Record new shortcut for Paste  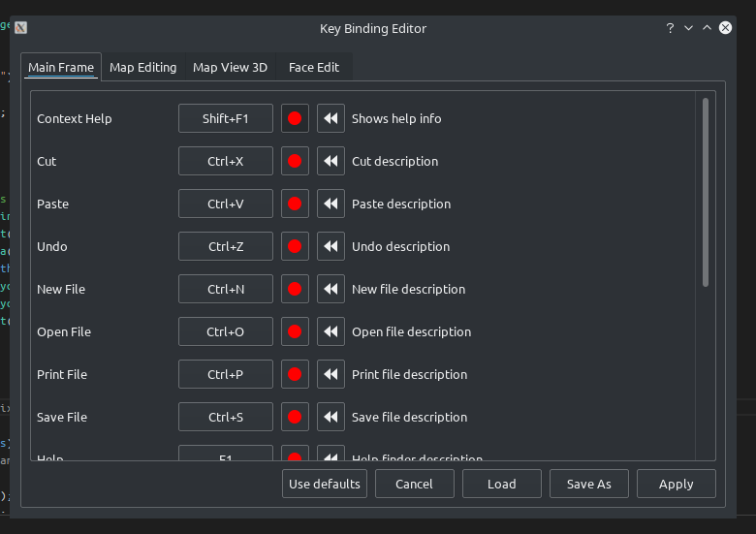(295, 204)
